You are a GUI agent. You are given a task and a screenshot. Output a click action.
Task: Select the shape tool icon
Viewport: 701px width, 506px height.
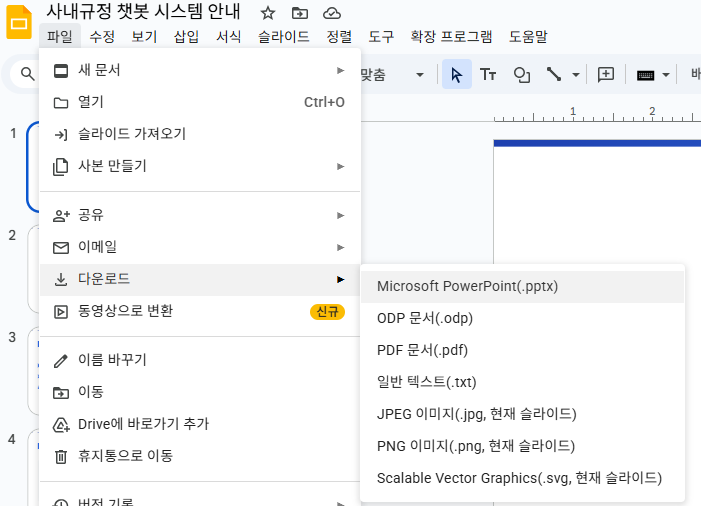click(522, 74)
